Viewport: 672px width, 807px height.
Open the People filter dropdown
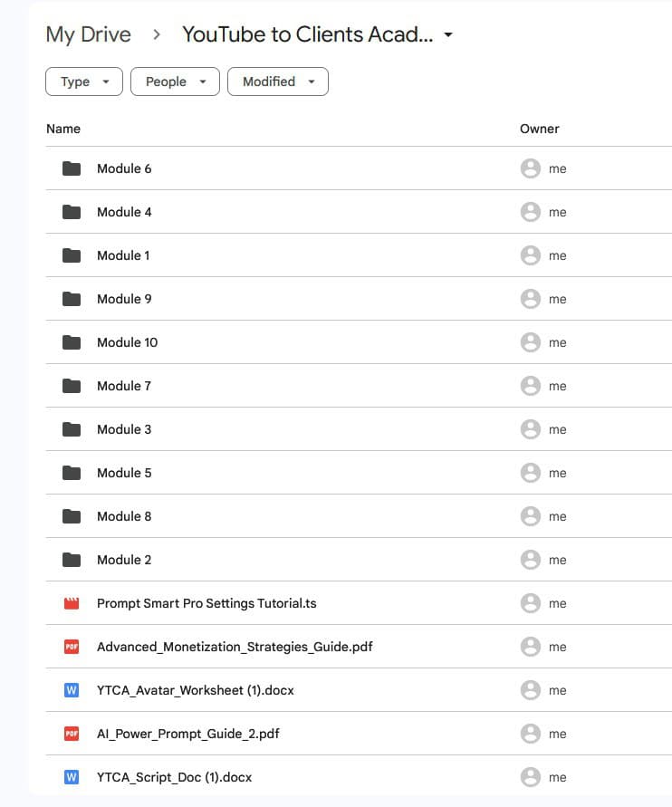click(x=176, y=82)
